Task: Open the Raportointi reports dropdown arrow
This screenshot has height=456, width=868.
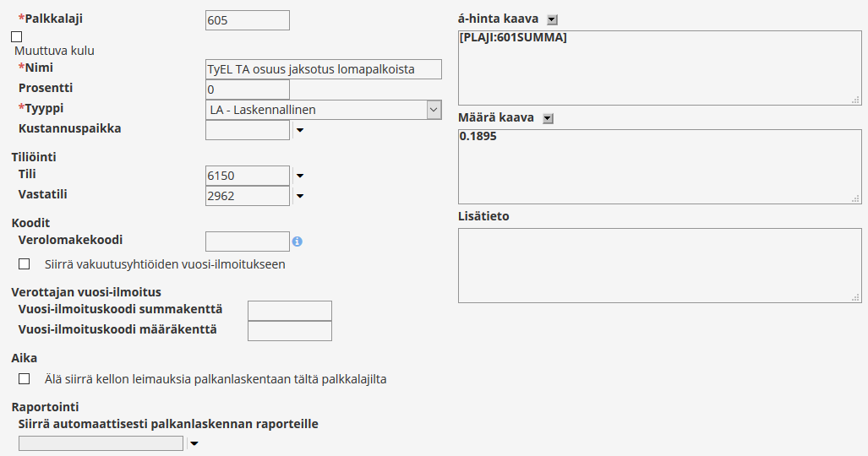Action: 193,444
